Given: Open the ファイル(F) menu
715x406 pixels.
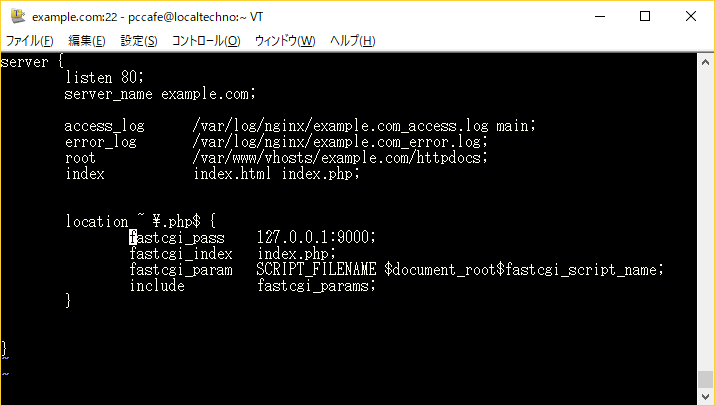Looking at the screenshot, I should [x=29, y=41].
